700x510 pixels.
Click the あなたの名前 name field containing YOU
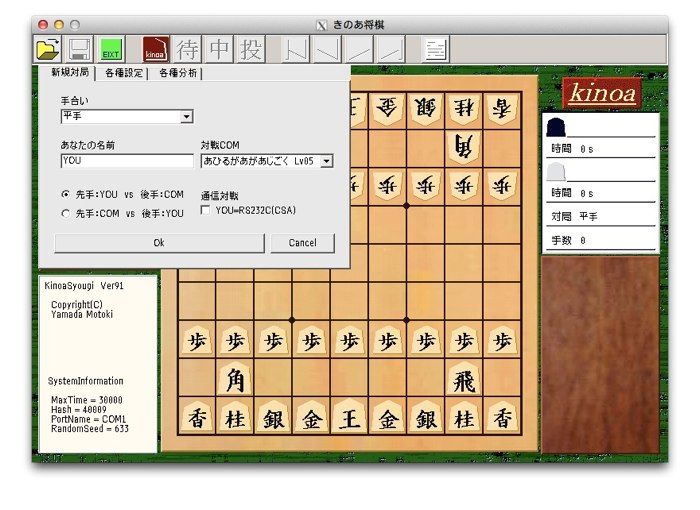click(x=127, y=161)
